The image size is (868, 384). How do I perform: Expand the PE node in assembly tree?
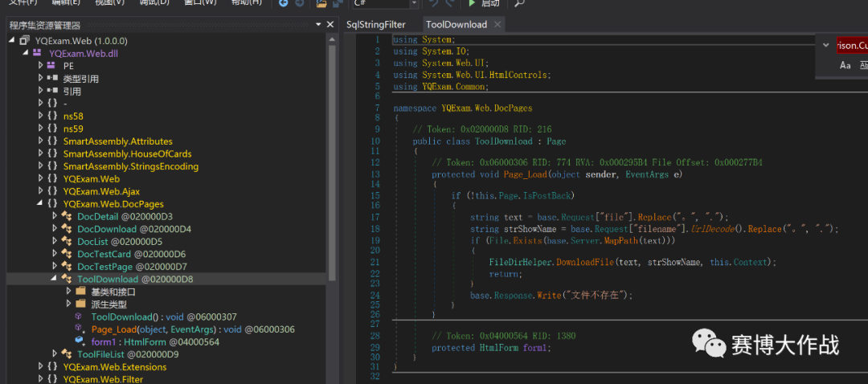(x=41, y=66)
